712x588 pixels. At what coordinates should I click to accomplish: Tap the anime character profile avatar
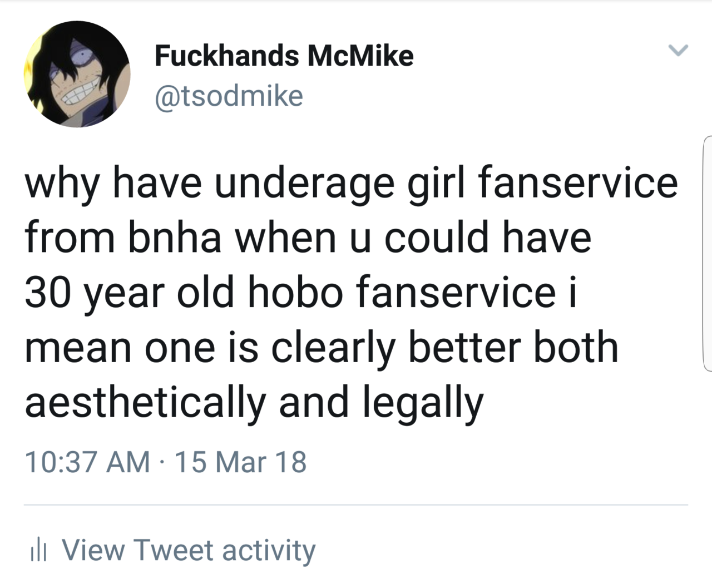[77, 74]
